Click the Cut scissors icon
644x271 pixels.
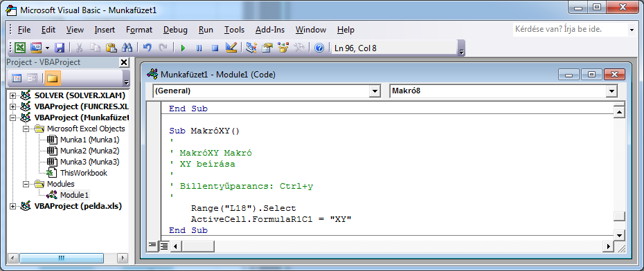79,48
